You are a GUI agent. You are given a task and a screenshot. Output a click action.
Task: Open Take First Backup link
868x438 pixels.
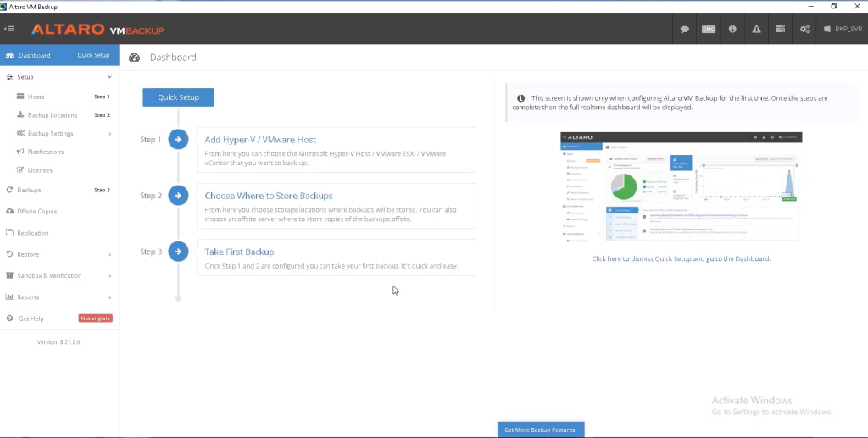[x=239, y=252]
